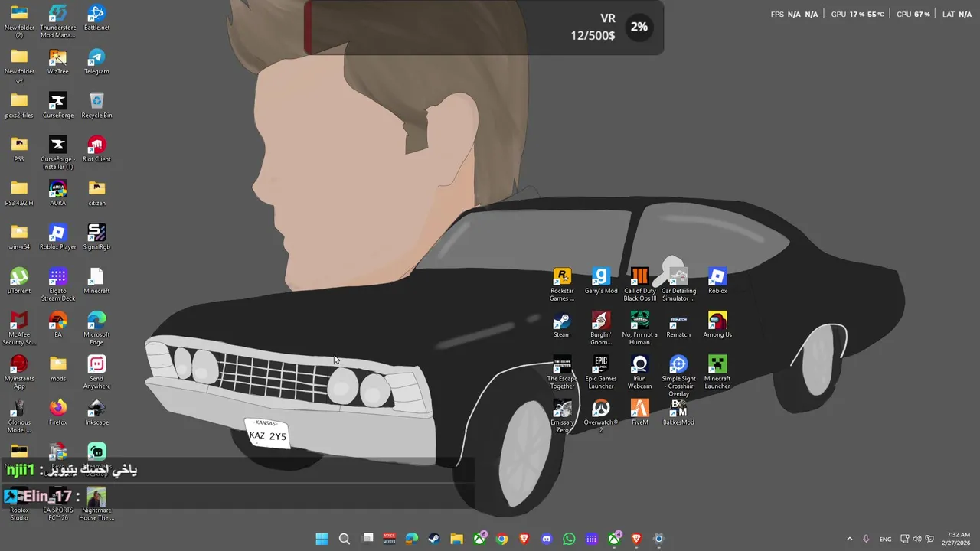Open the ENG language switcher in the tray

coord(885,540)
